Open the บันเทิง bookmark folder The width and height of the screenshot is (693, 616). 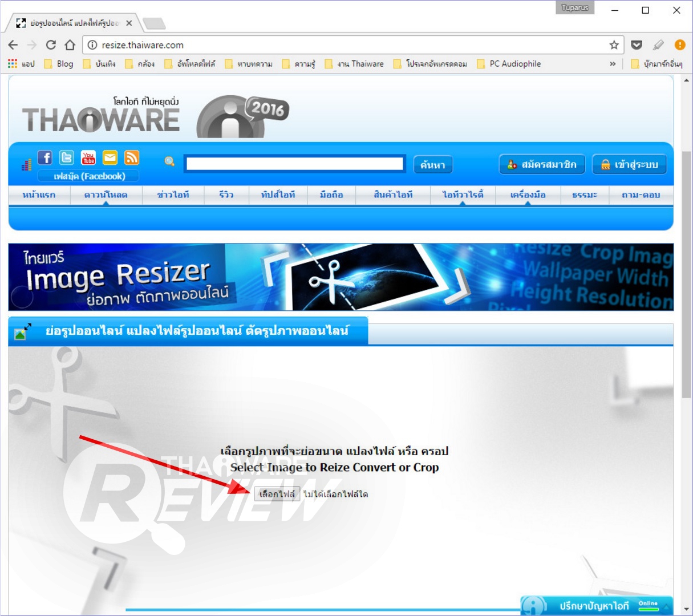click(99, 64)
